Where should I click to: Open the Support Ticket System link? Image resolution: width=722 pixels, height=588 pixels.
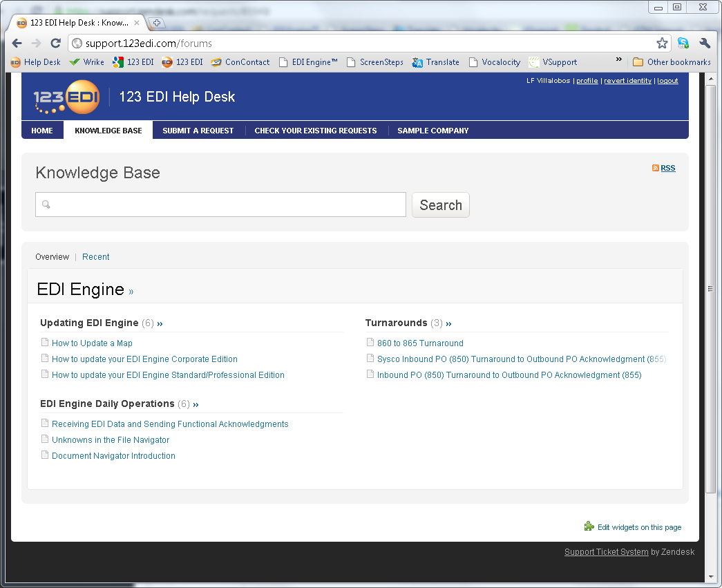click(606, 551)
